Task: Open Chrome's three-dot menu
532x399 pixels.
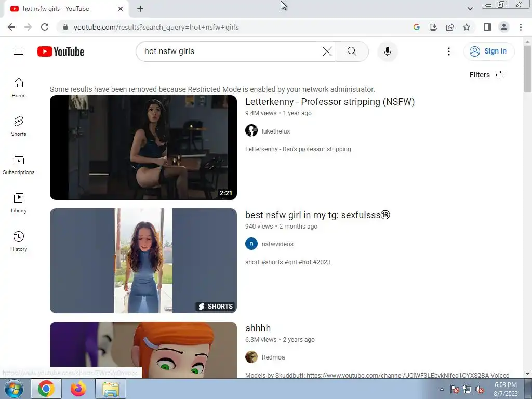Action: click(521, 27)
